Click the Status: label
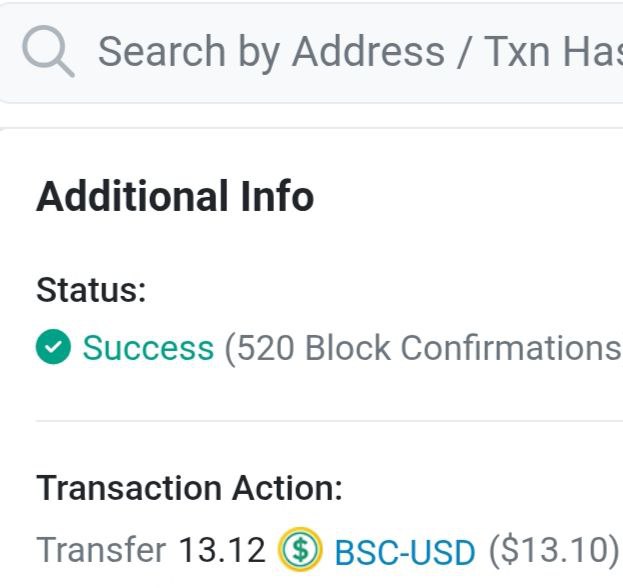Viewport: 623px width, 588px height. (92, 291)
